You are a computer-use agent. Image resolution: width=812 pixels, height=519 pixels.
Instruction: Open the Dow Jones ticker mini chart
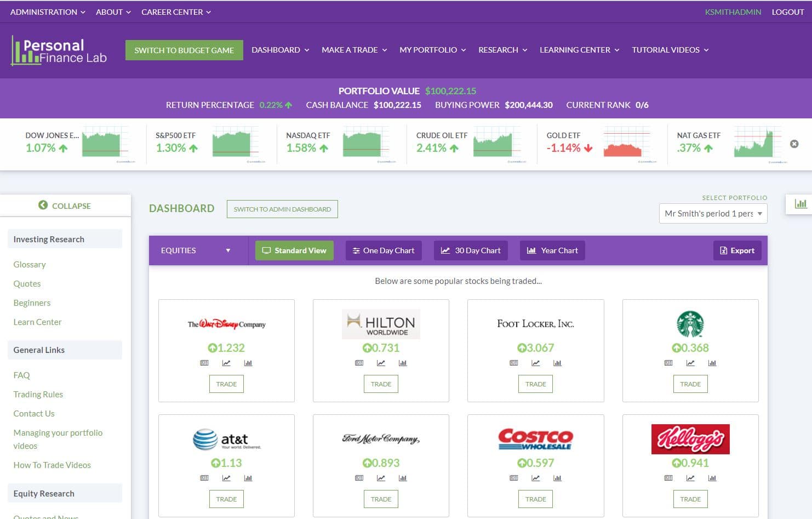tap(105, 144)
